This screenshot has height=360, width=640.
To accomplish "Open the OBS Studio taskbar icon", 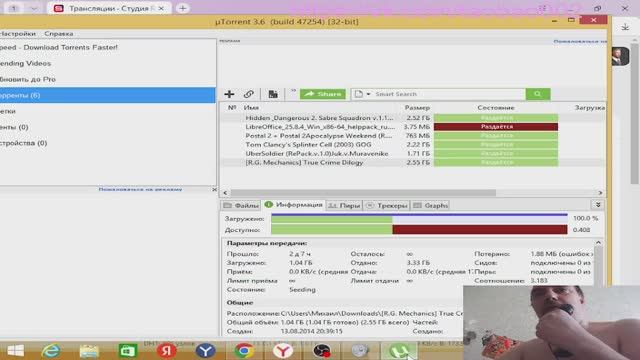I will pos(322,351).
